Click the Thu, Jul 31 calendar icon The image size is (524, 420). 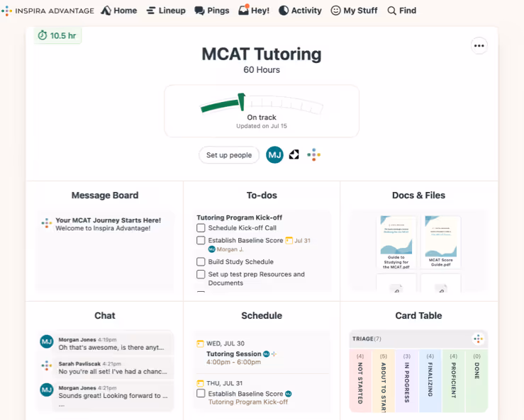click(x=200, y=383)
